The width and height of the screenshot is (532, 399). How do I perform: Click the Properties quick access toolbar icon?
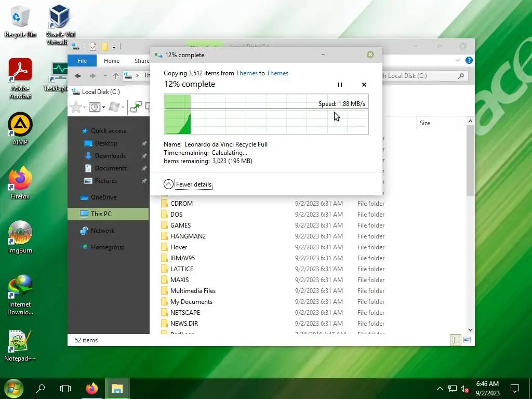[x=92, y=47]
